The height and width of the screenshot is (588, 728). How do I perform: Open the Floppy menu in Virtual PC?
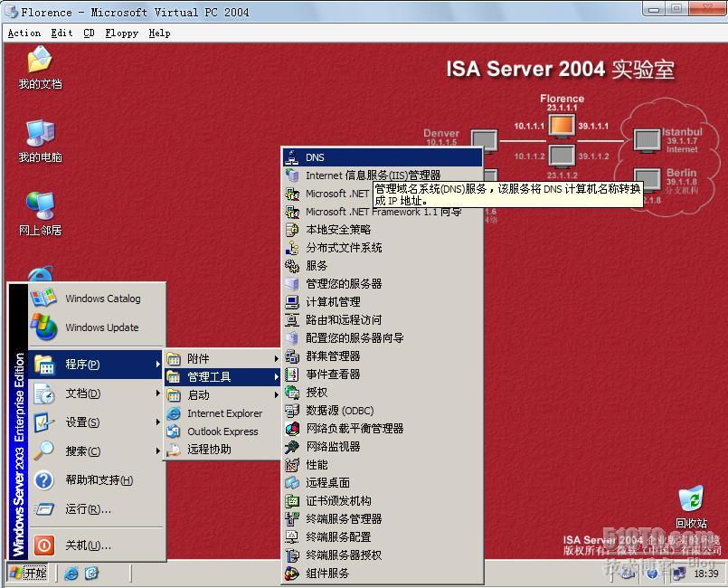coord(122,33)
